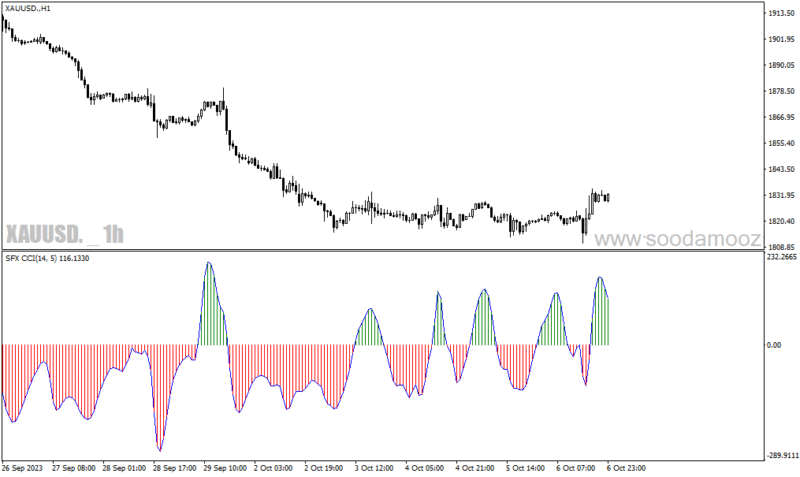Click the deepest red CCI histogram trough
Image resolution: width=800 pixels, height=477 pixels.
tap(160, 448)
